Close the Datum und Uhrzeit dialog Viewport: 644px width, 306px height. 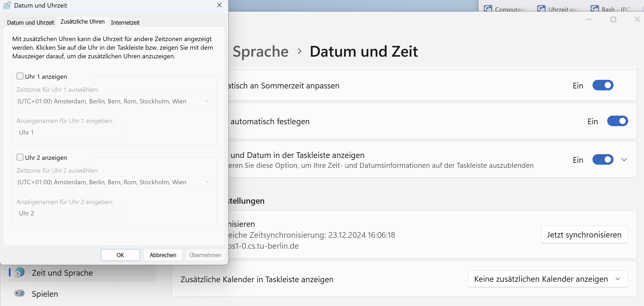coord(219,5)
